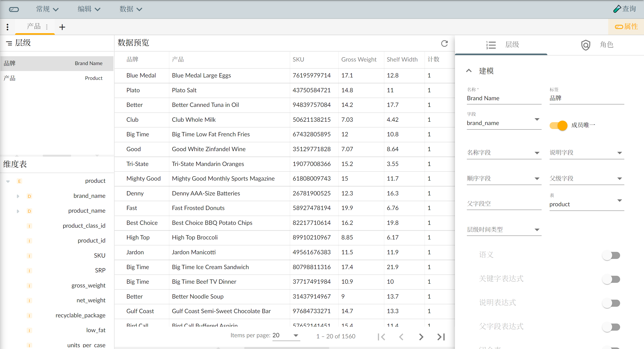
Task: Open the vertical dots menu at far left
Action: [x=8, y=27]
